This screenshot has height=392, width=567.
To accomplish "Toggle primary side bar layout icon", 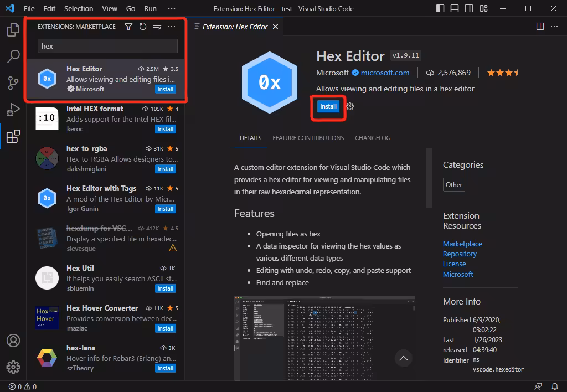I will [440, 8].
